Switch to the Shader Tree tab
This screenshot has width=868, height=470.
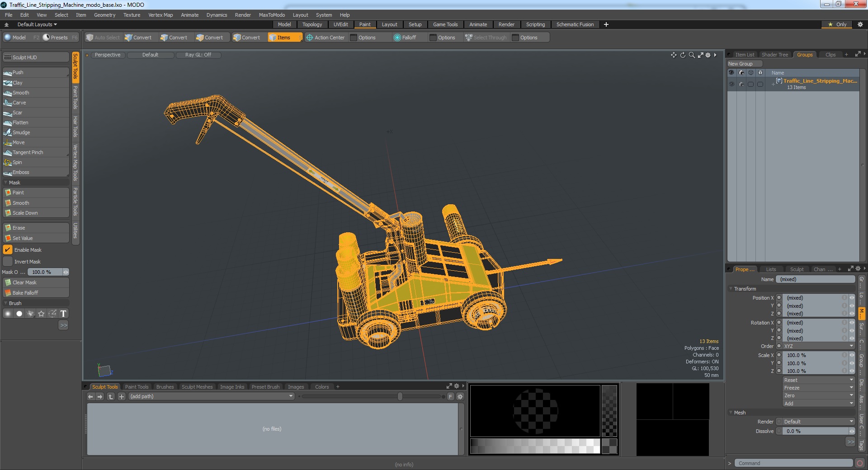tap(774, 55)
